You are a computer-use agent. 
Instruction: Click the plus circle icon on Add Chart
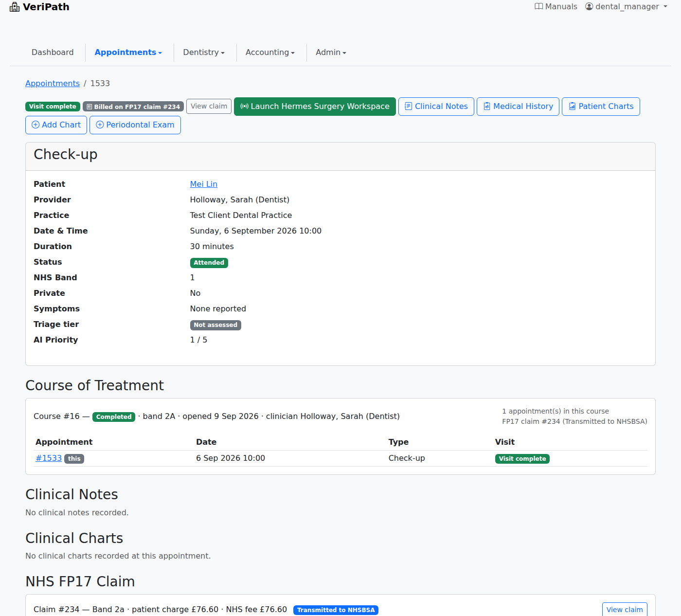click(36, 125)
